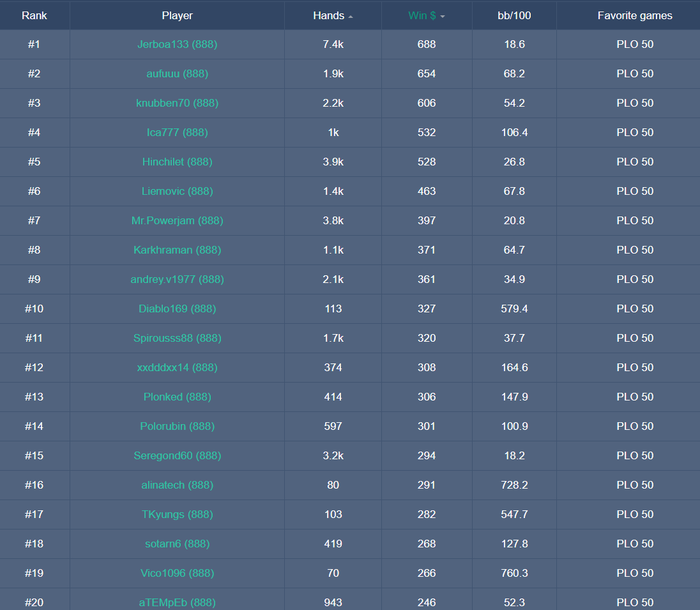Click andrey.v1977 (888) player name
Screen dimensions: 700x610
click(177, 280)
